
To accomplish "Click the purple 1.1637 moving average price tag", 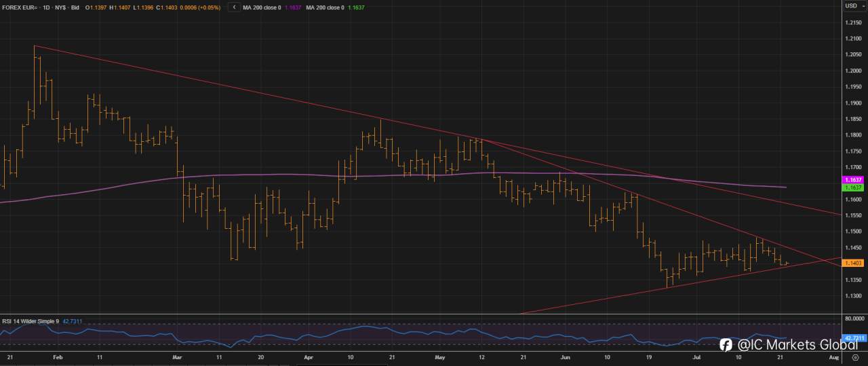I will (852, 179).
